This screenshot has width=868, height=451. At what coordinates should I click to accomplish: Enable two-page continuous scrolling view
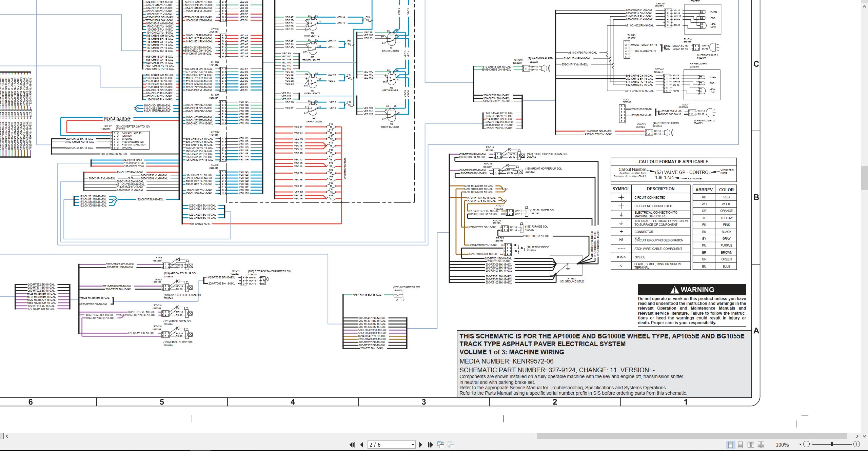pos(761,445)
